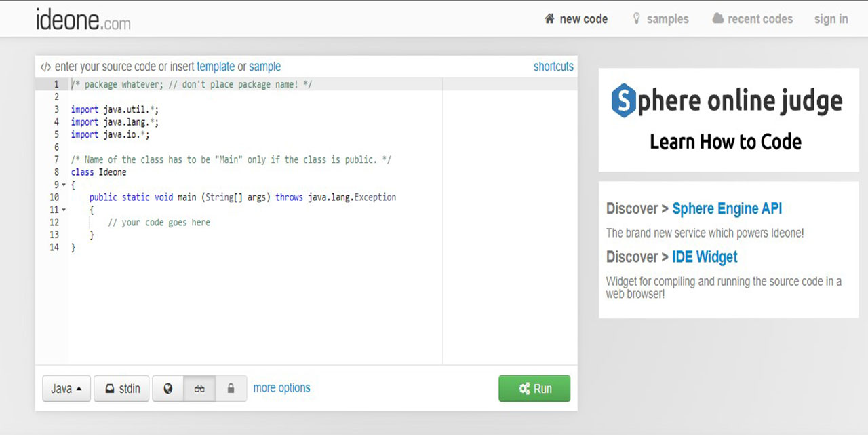Image resolution: width=868 pixels, height=435 pixels.
Task: Run the code with green Run button
Action: tap(534, 389)
